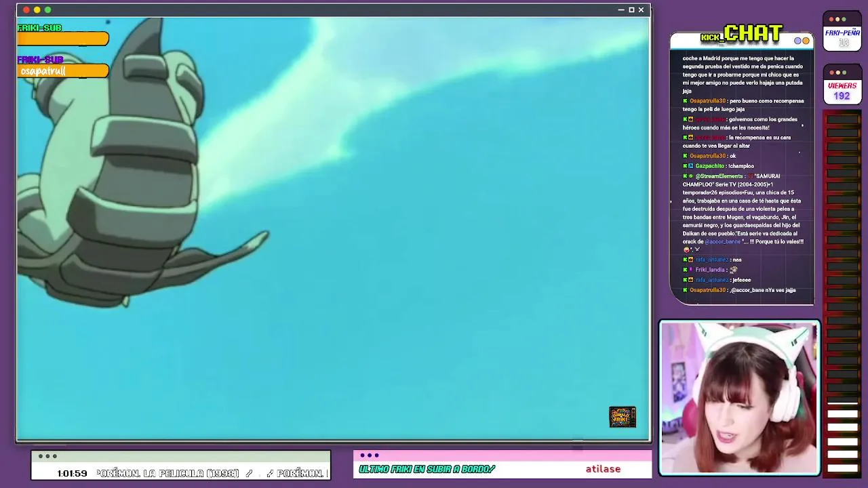Image resolution: width=868 pixels, height=488 pixels.
Task: Open the @accor_banne mention in StreamElements' message
Action: click(x=723, y=241)
